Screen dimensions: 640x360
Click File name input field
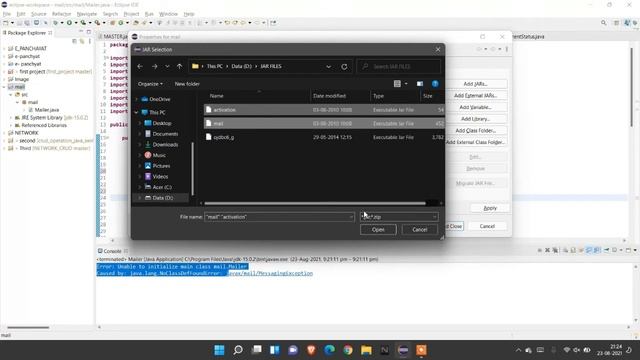(x=279, y=217)
